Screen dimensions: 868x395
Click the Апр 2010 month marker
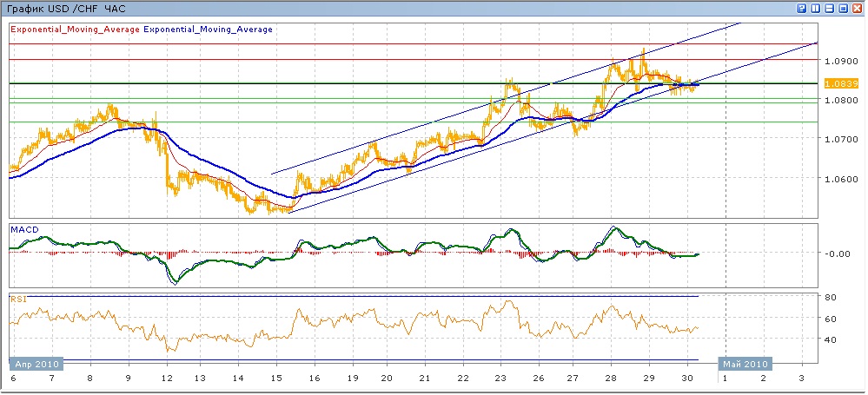[x=34, y=364]
